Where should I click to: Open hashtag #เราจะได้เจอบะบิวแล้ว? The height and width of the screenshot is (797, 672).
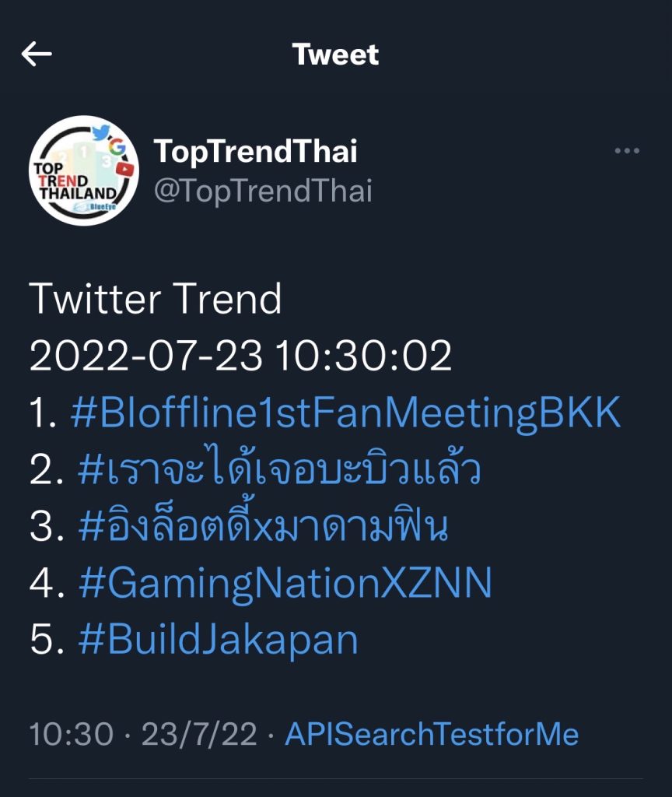click(x=279, y=467)
